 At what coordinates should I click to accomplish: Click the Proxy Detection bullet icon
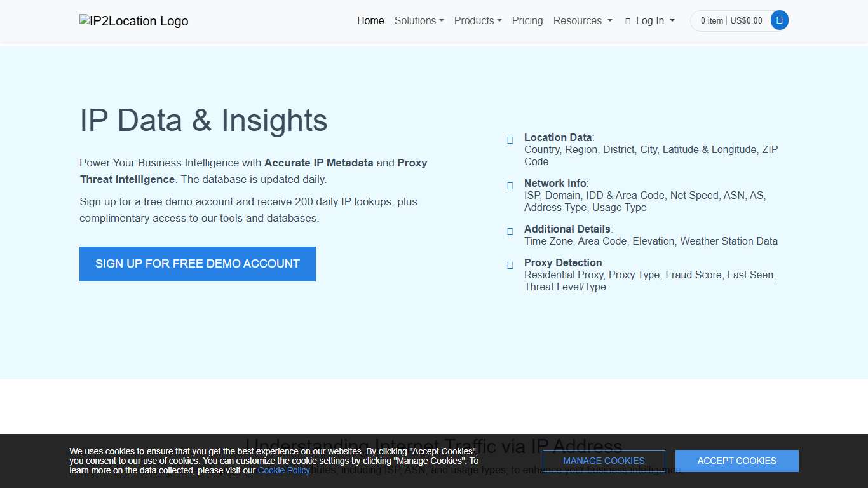[510, 265]
